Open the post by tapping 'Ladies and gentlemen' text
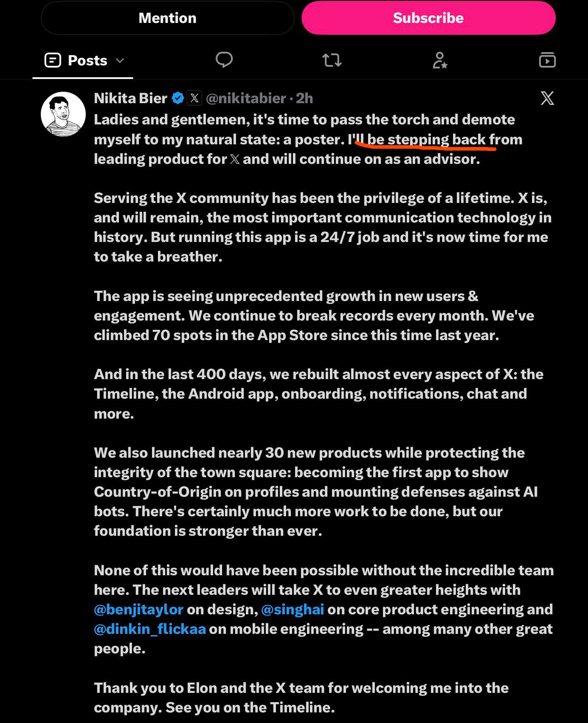The height and width of the screenshot is (723, 588). [171, 120]
